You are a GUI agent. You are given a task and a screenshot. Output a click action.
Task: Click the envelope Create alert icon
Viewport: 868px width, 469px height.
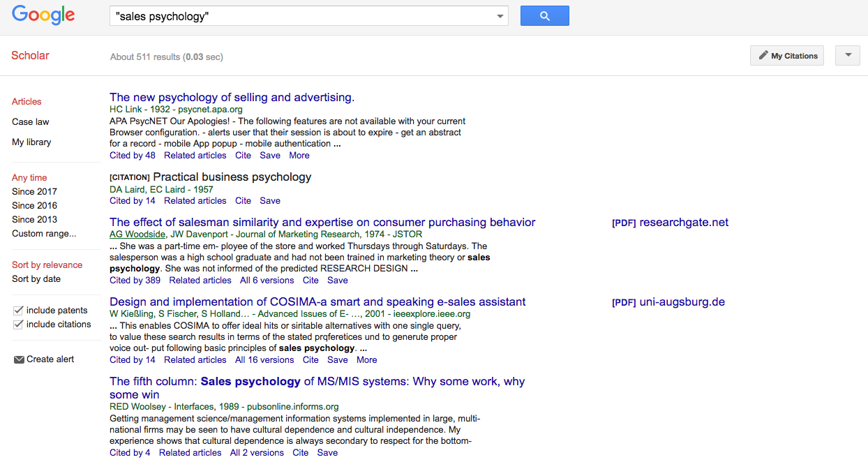[19, 359]
